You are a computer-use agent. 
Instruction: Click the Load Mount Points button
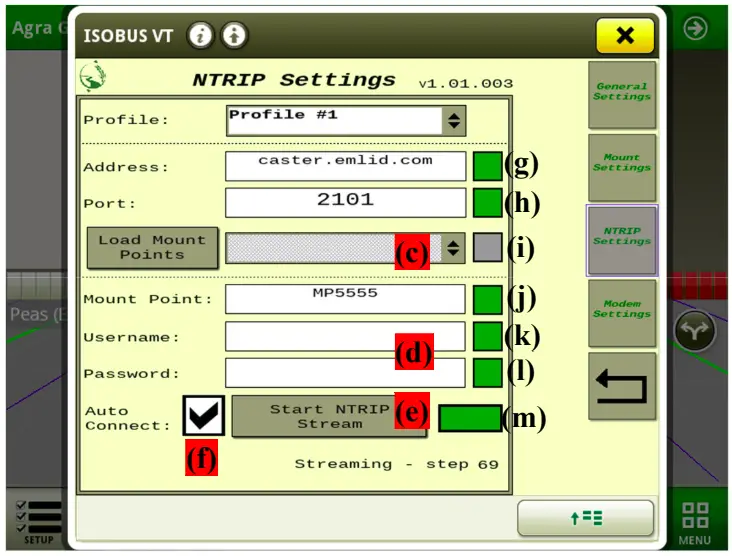click(152, 247)
